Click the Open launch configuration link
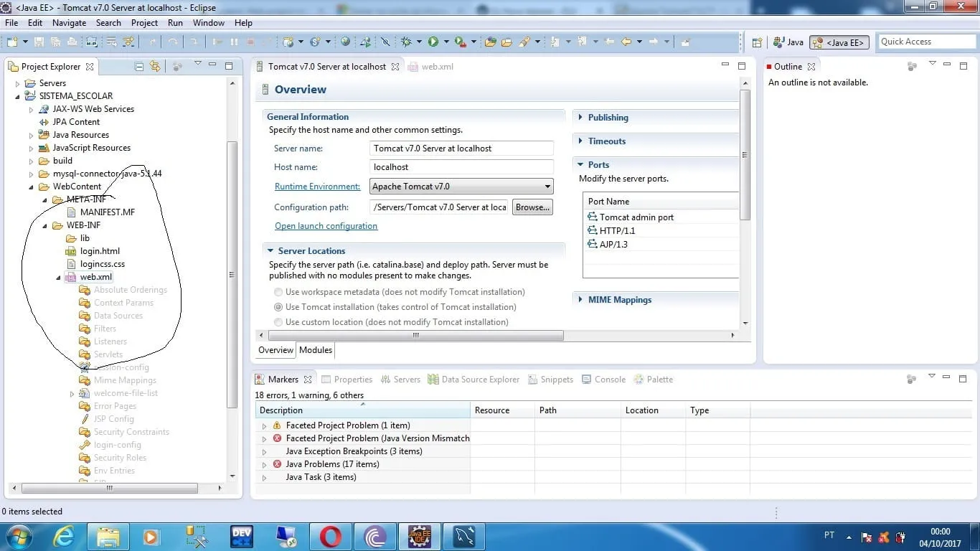Image resolution: width=980 pixels, height=551 pixels. (x=326, y=226)
